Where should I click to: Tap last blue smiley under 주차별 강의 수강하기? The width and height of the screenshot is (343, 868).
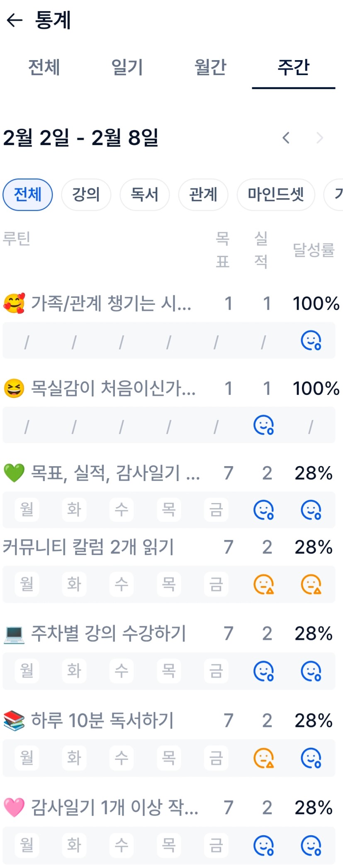(311, 671)
